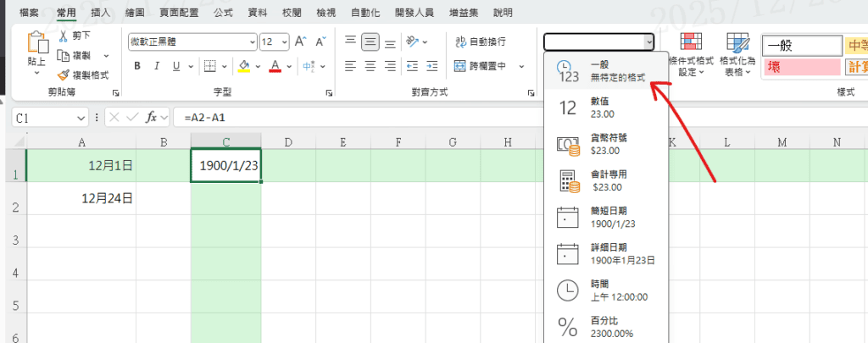Toggle the middle align button

[370, 41]
